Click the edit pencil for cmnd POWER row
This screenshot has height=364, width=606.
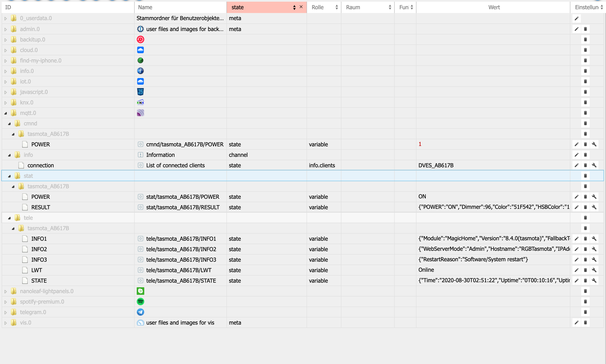[576, 144]
